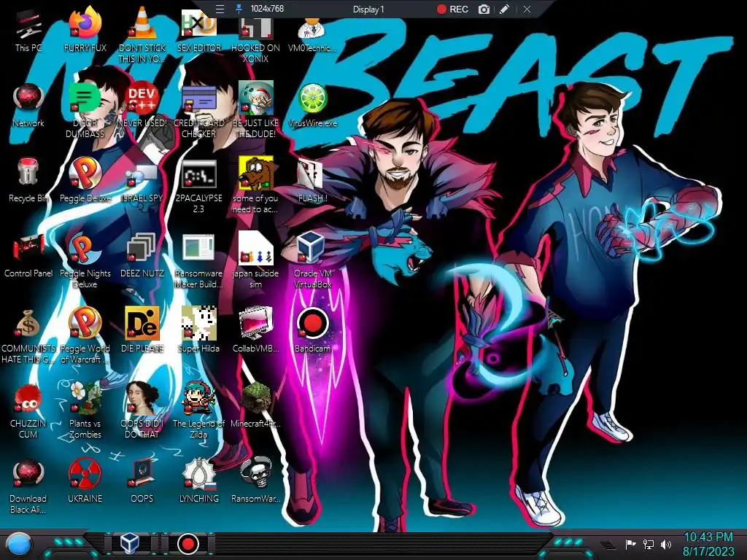Screen dimensions: 747x560
Task: Launch Peggle World of Warcraft shortcut
Action: point(85,335)
